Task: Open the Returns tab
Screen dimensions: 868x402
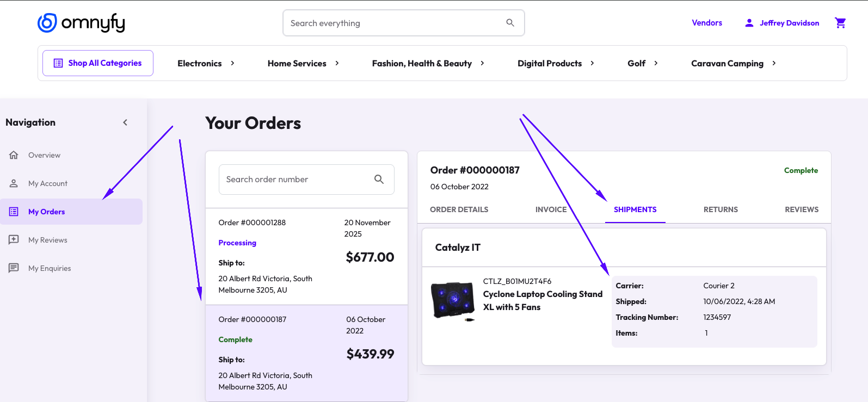Action: click(721, 209)
